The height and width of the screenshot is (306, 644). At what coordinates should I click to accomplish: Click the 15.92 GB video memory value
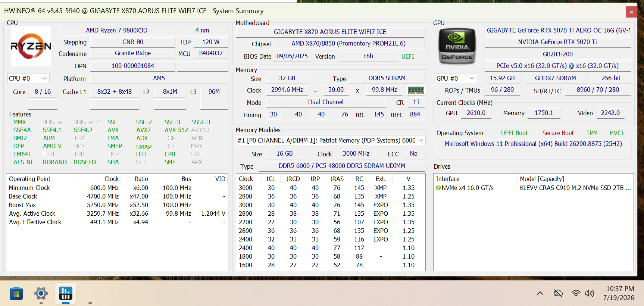tap(502, 78)
